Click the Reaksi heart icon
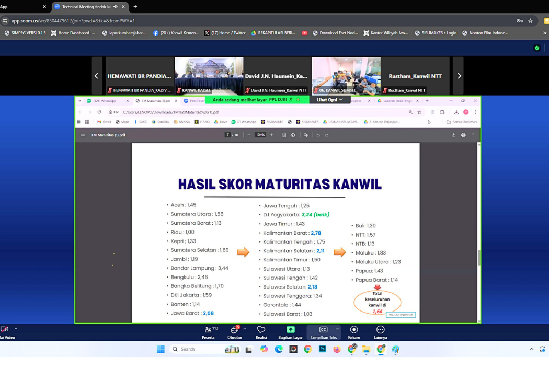 pos(261,330)
